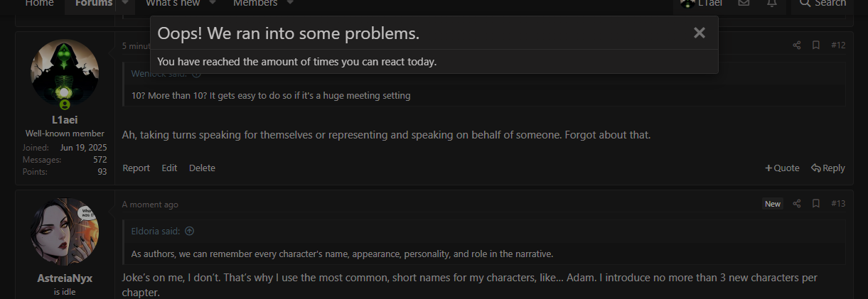Bookmark post #13
The height and width of the screenshot is (299, 868).
(x=816, y=204)
